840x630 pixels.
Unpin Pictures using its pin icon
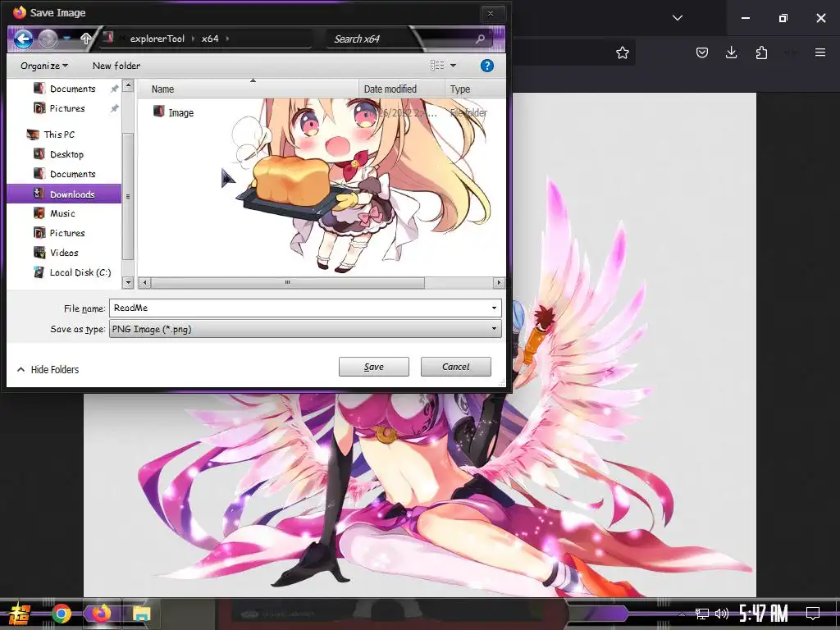coord(114,109)
